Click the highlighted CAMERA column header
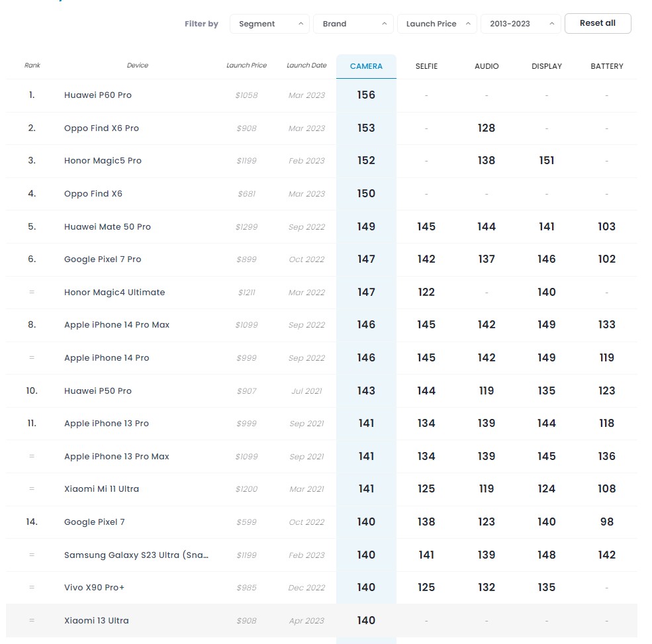Screen dimensions: 652x644 tap(366, 66)
